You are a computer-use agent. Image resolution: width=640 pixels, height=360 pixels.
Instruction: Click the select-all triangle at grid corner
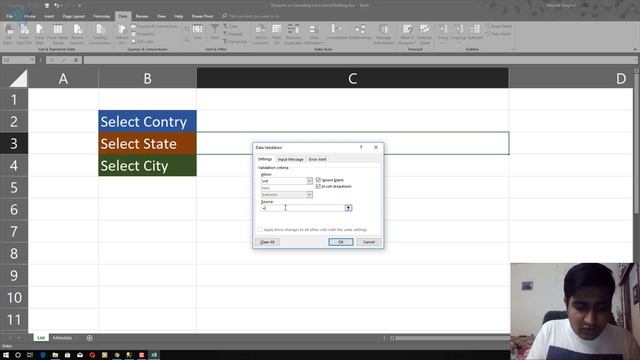click(18, 78)
